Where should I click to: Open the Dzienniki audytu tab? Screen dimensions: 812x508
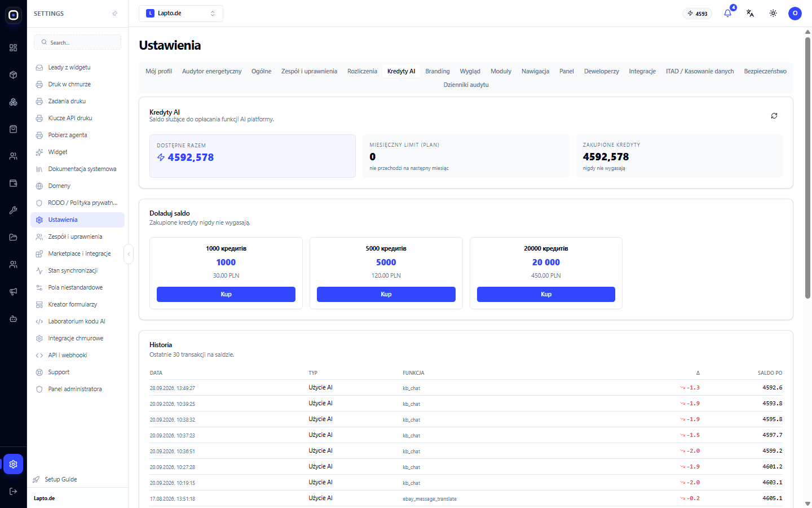[466, 85]
